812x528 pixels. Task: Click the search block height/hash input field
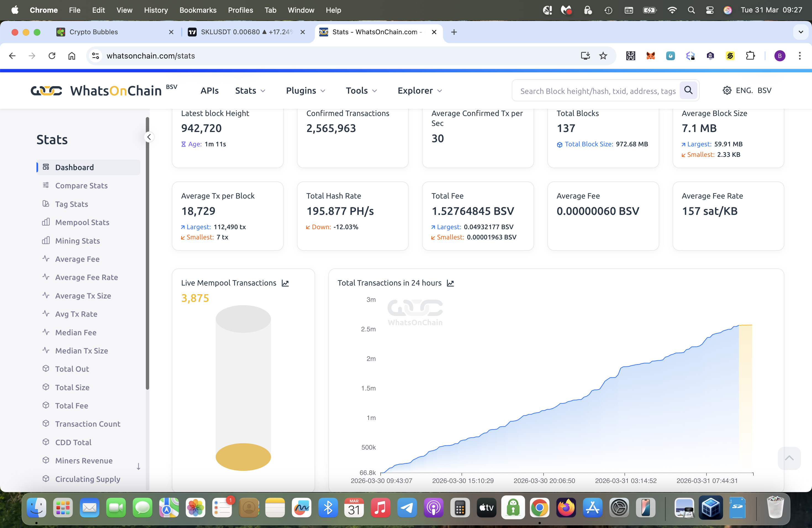(597, 91)
